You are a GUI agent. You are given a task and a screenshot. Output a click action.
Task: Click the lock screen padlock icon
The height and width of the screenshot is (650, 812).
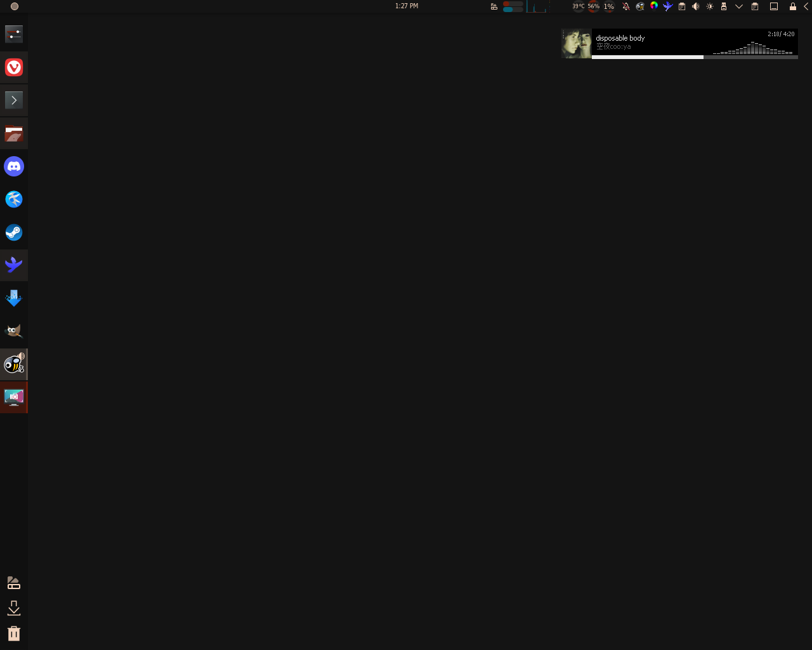point(793,6)
